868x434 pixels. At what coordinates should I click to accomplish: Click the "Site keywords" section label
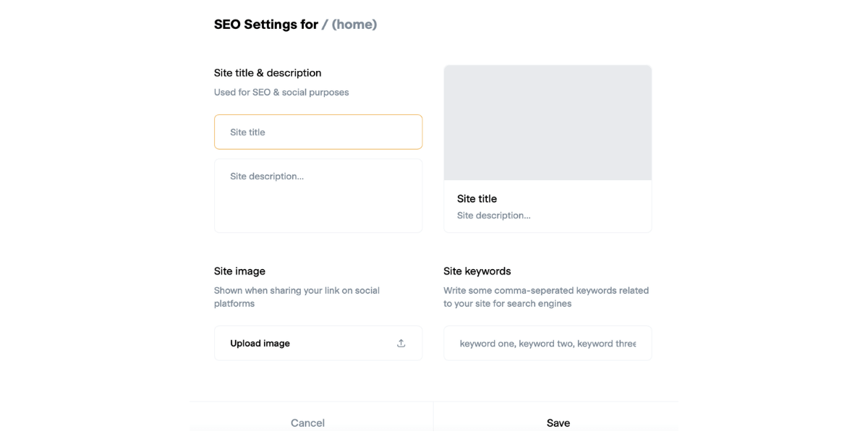click(x=477, y=271)
